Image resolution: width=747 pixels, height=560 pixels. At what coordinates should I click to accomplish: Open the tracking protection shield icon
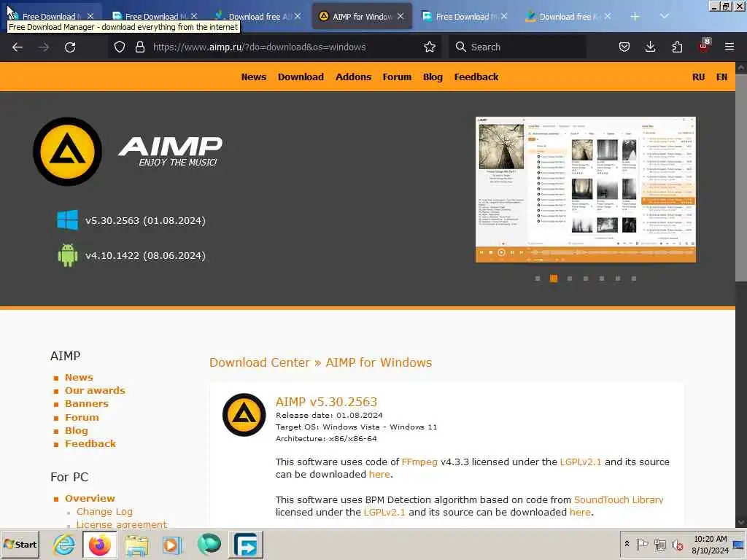point(120,47)
